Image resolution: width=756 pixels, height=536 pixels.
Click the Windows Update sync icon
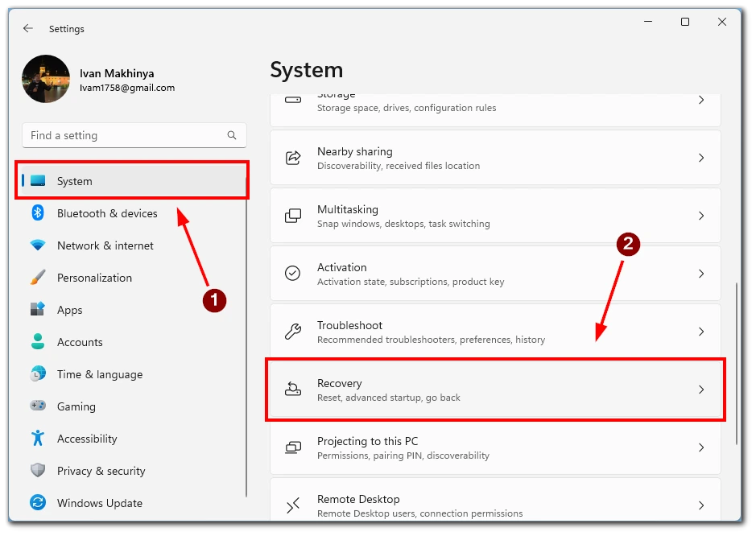[38, 502]
